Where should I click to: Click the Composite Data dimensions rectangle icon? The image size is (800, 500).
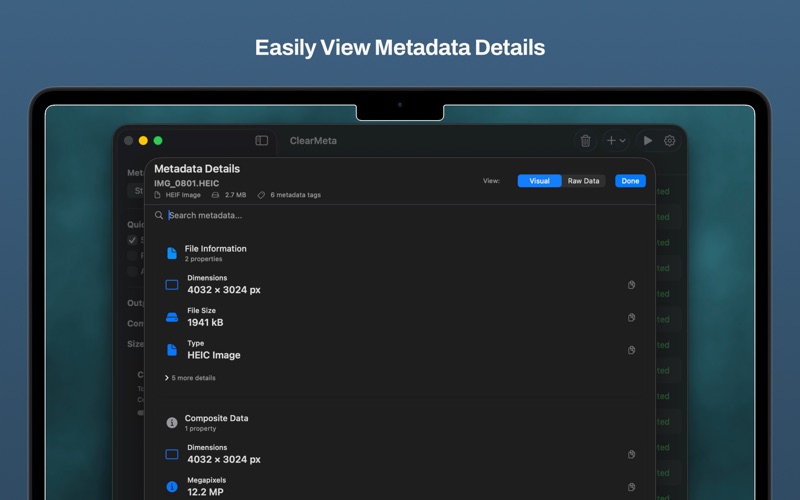point(172,454)
